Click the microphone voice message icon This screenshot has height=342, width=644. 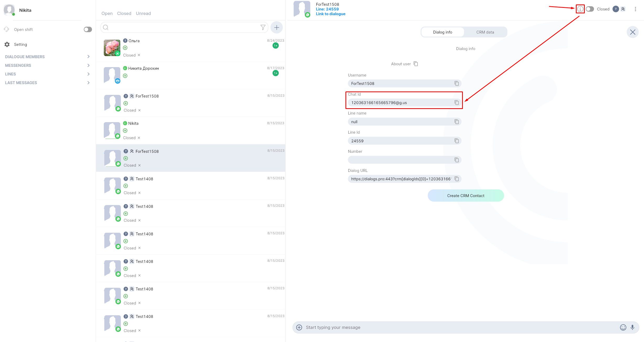pyautogui.click(x=632, y=327)
